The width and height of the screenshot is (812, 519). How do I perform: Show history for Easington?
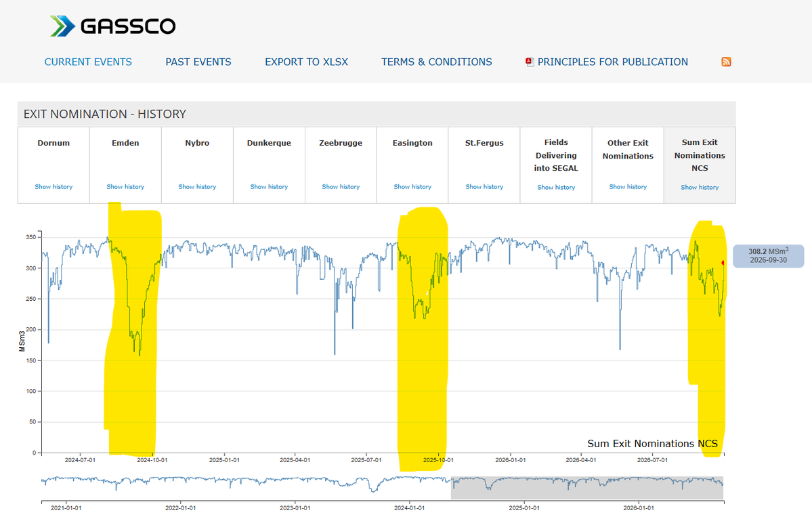click(x=412, y=186)
